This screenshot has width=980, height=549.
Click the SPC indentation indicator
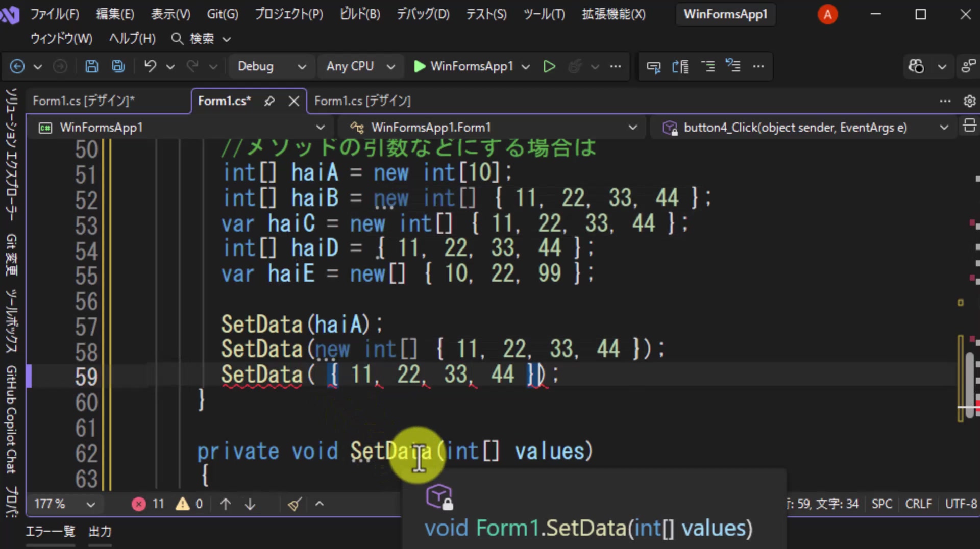(881, 504)
